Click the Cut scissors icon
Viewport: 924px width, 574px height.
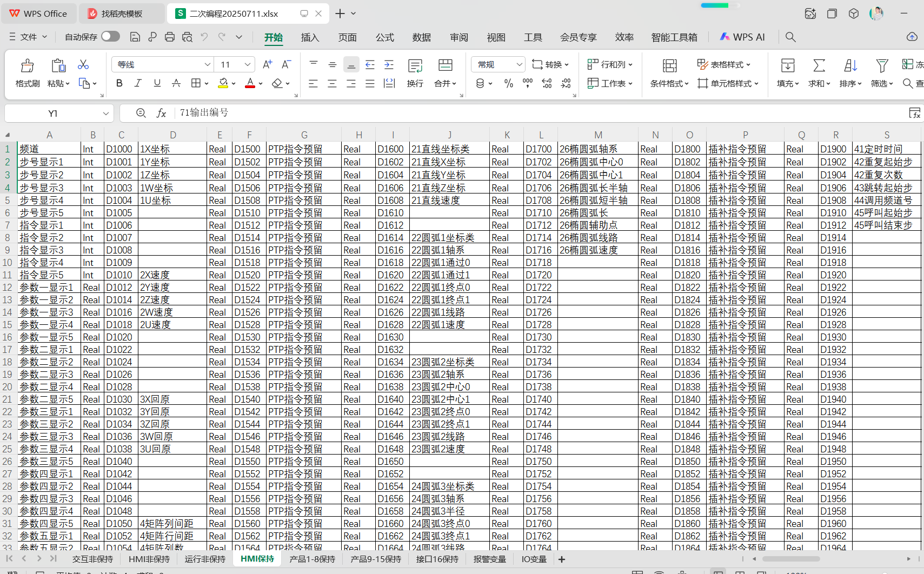pyautogui.click(x=83, y=65)
